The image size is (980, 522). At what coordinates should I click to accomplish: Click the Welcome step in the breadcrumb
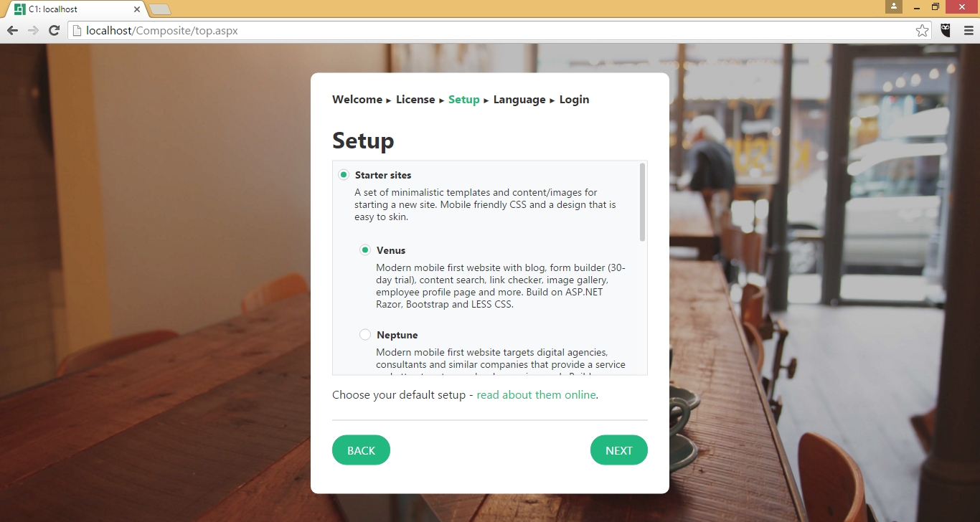pos(357,100)
